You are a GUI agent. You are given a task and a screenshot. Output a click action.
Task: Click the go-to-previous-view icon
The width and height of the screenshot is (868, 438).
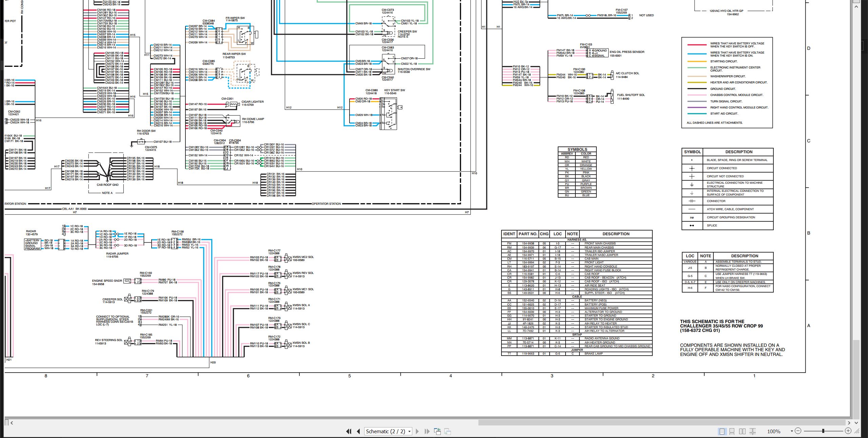pos(437,431)
